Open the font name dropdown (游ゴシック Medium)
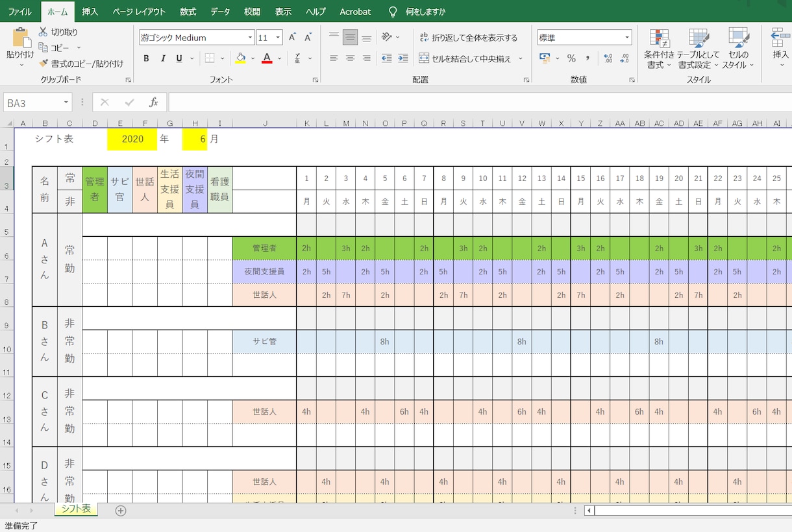The width and height of the screenshot is (792, 532). point(249,38)
